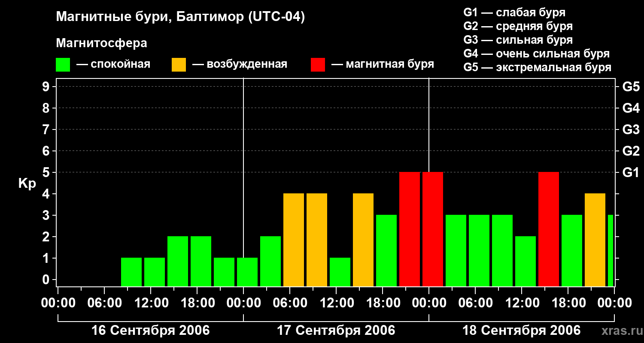
Task: Click 'G4 — очень сильная буря' description
Action: click(x=536, y=54)
